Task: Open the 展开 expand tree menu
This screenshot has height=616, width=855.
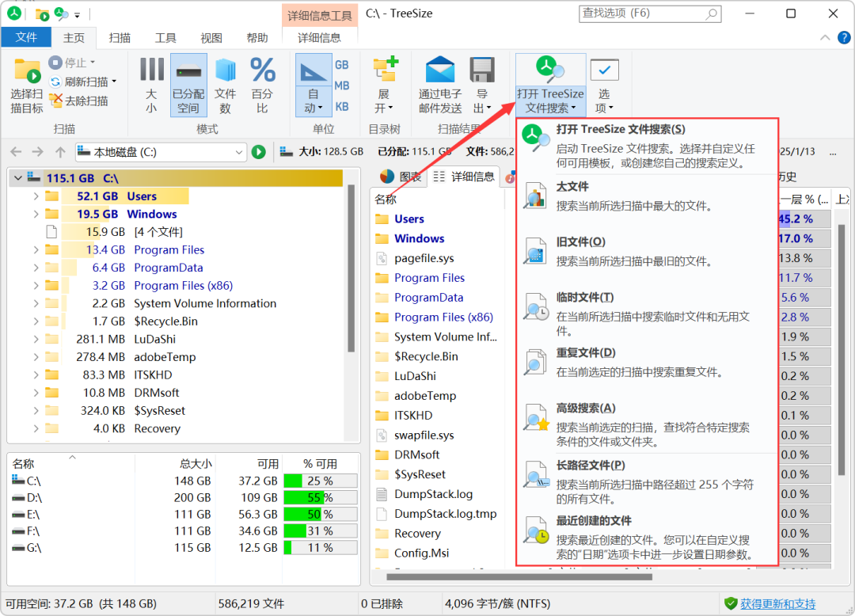Action: (x=384, y=85)
